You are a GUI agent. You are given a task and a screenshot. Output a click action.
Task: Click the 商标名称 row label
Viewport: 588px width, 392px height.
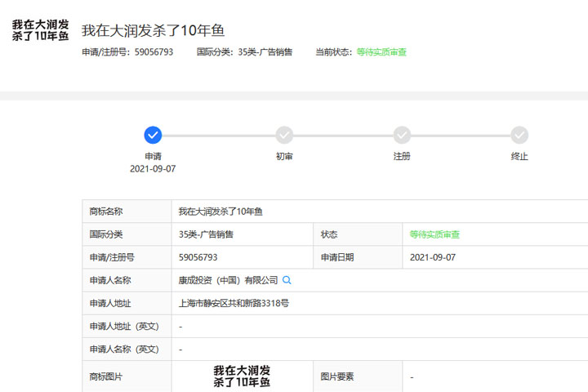pyautogui.click(x=106, y=212)
